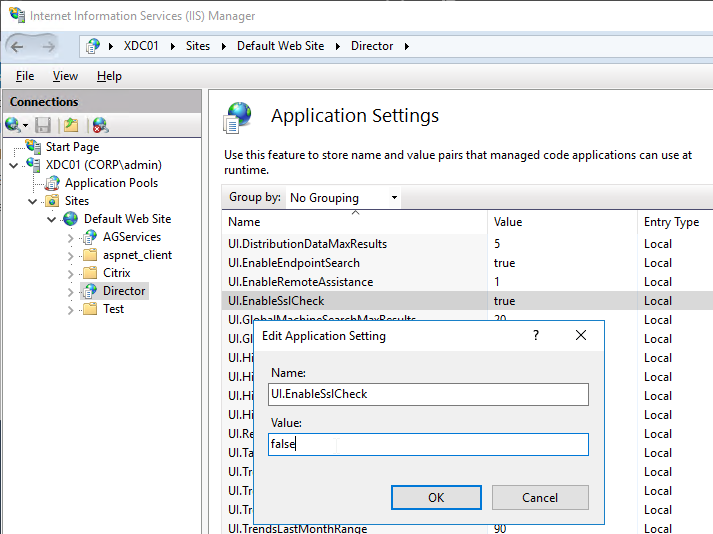
Task: Click the Citrix folder icon
Action: coord(90,272)
